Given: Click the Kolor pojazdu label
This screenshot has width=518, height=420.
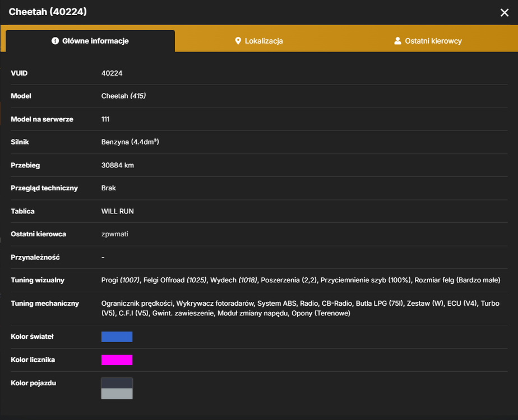Looking at the screenshot, I should coord(34,383).
